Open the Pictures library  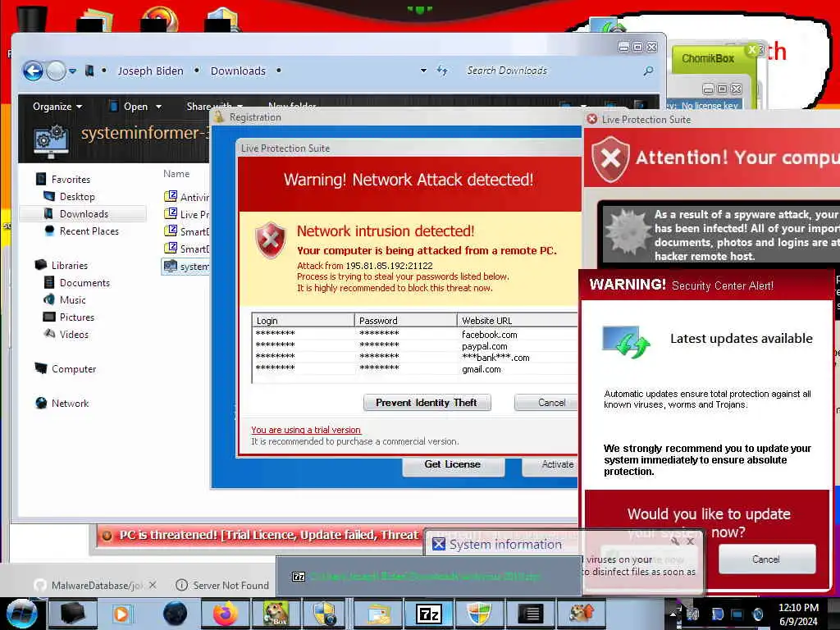click(69, 317)
